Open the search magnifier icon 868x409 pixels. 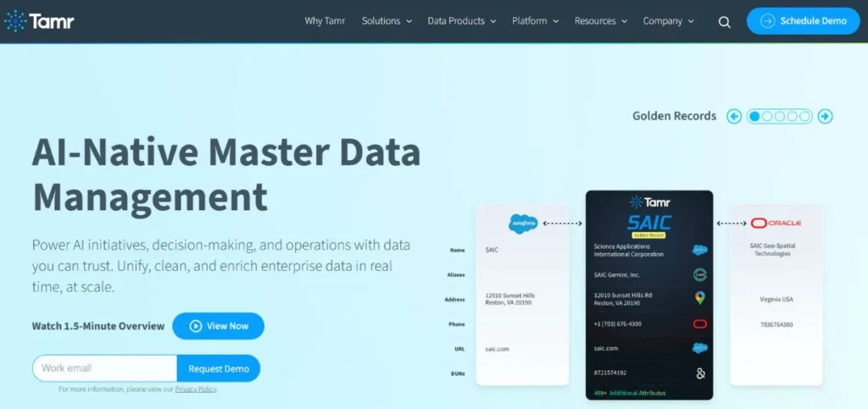coord(724,22)
